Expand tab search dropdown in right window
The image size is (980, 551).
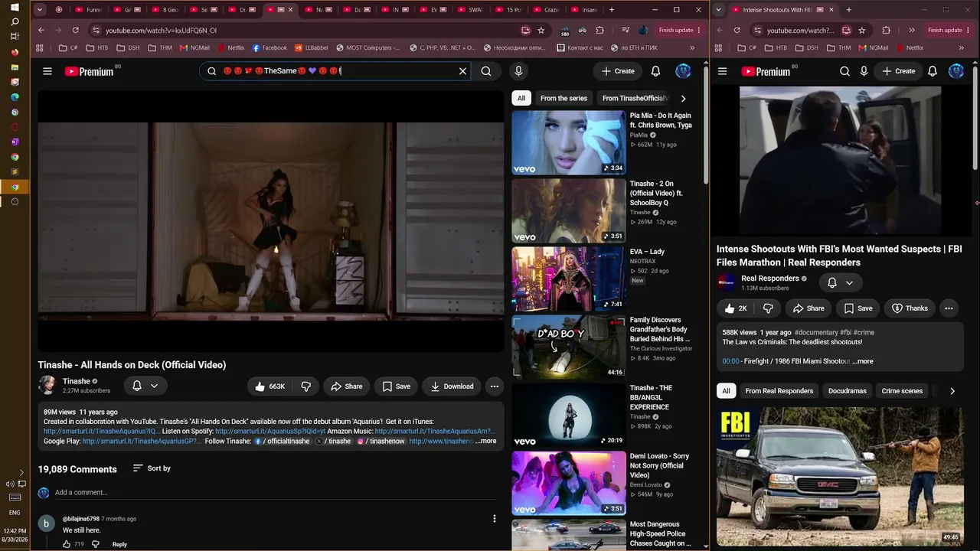(x=718, y=10)
